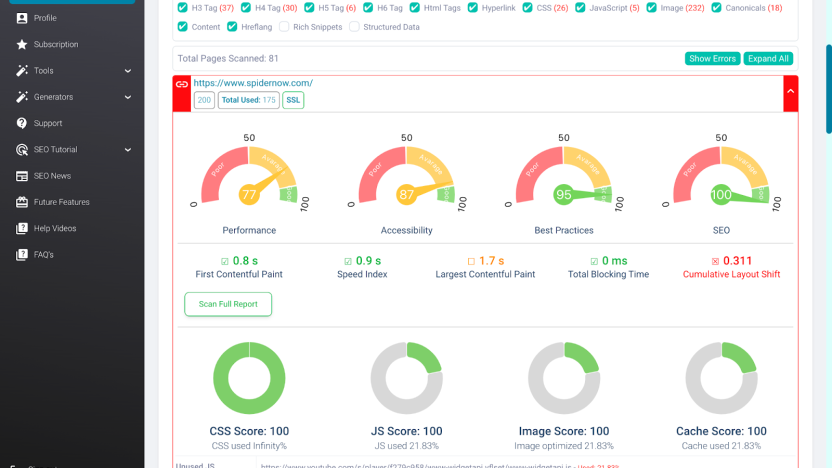Toggle the CSS checkbox

click(x=527, y=7)
